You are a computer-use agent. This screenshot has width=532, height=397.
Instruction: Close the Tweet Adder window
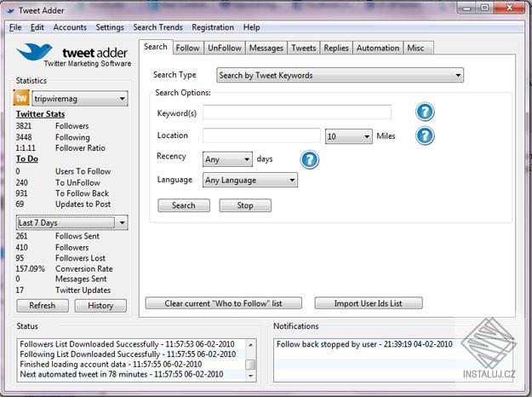click(x=509, y=8)
